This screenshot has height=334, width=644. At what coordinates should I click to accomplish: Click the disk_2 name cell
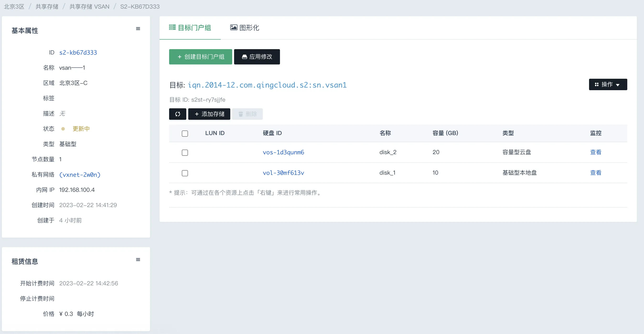[388, 152]
